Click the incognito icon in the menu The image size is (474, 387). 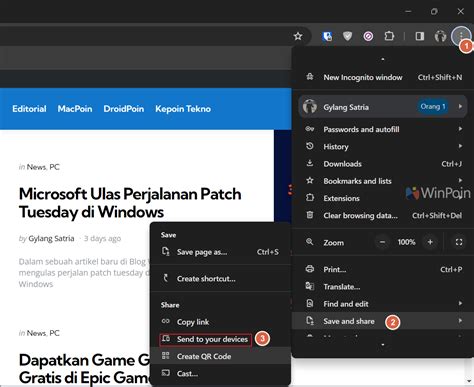(x=310, y=77)
